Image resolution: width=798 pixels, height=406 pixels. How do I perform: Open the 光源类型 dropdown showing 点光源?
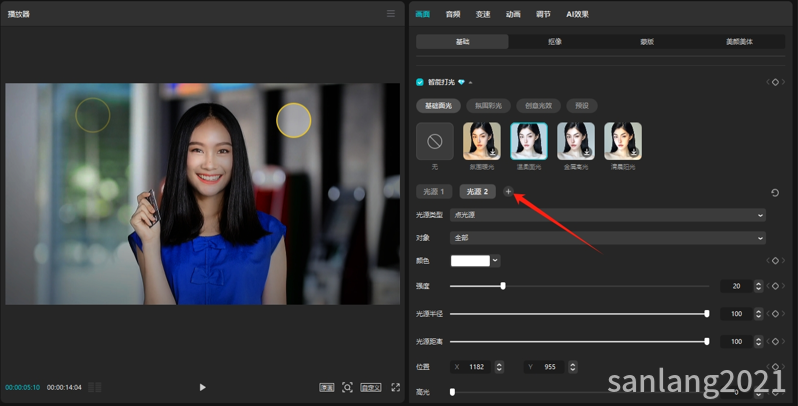(x=607, y=215)
